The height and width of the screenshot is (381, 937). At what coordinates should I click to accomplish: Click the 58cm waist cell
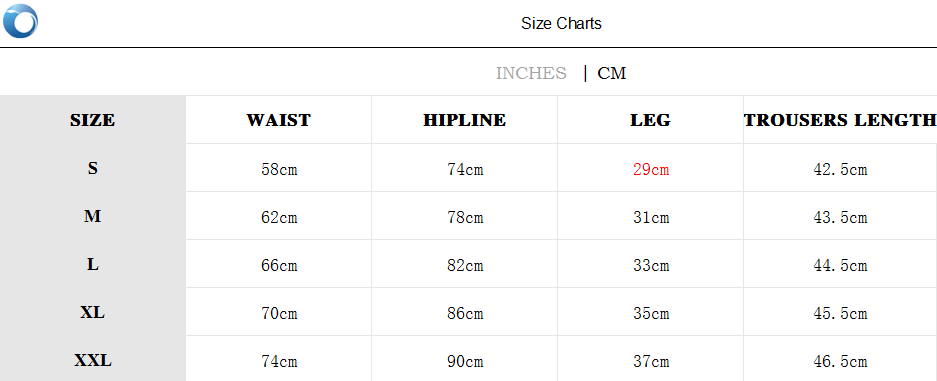279,170
